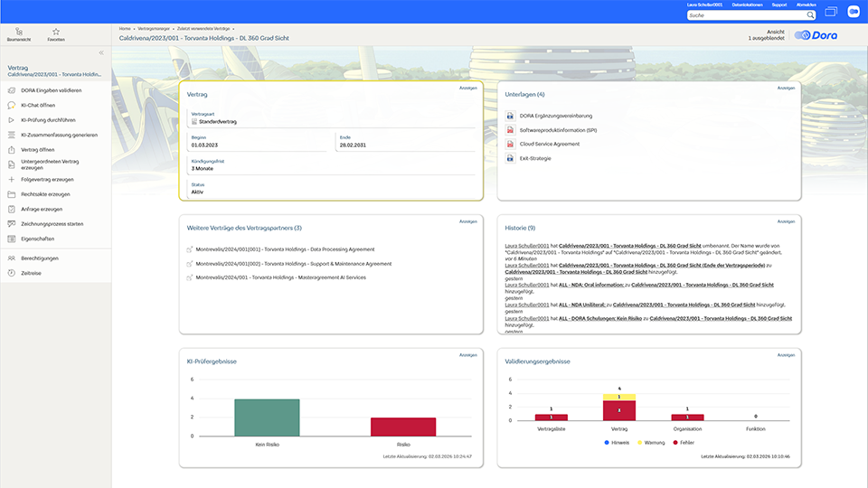Click the search magnifier icon
Viewport: 868px width, 488px height.
tap(810, 15)
